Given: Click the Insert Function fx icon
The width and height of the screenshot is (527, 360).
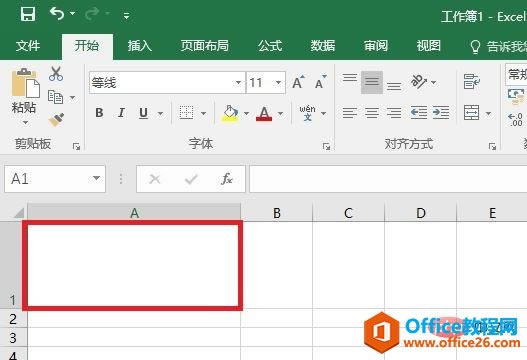Looking at the screenshot, I should tap(227, 179).
